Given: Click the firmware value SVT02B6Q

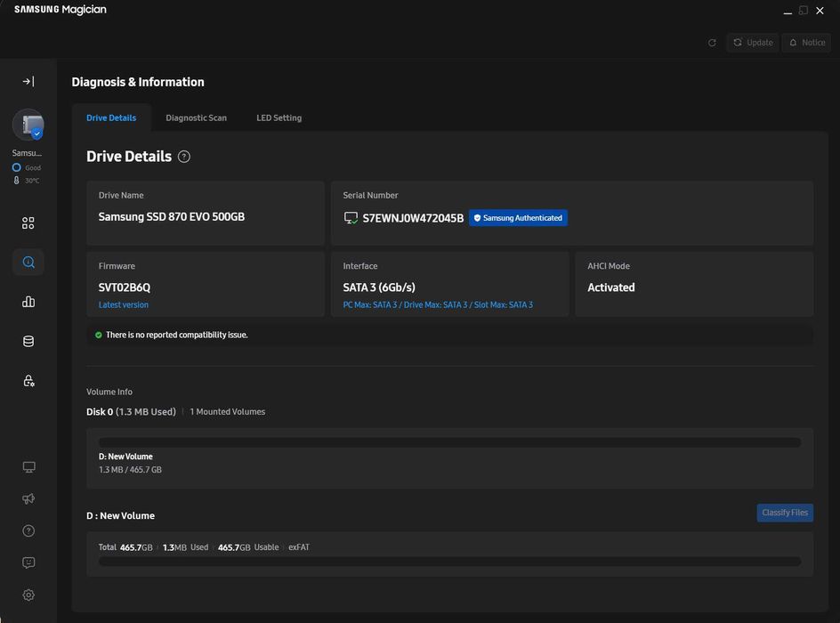Looking at the screenshot, I should pos(125,287).
